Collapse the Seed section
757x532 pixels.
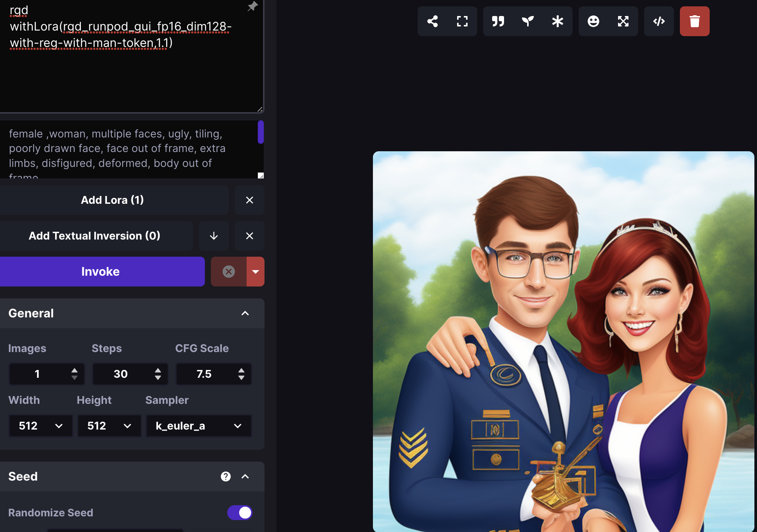245,476
